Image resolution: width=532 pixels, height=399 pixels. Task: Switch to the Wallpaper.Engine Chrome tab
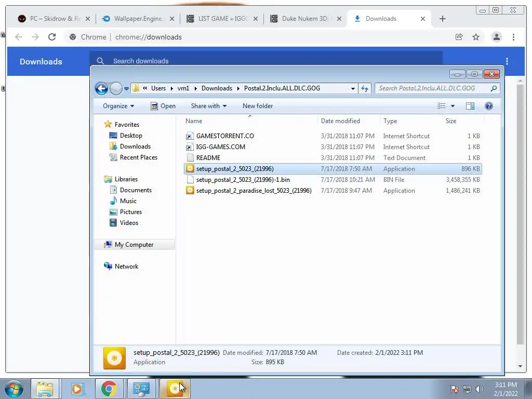click(138, 19)
